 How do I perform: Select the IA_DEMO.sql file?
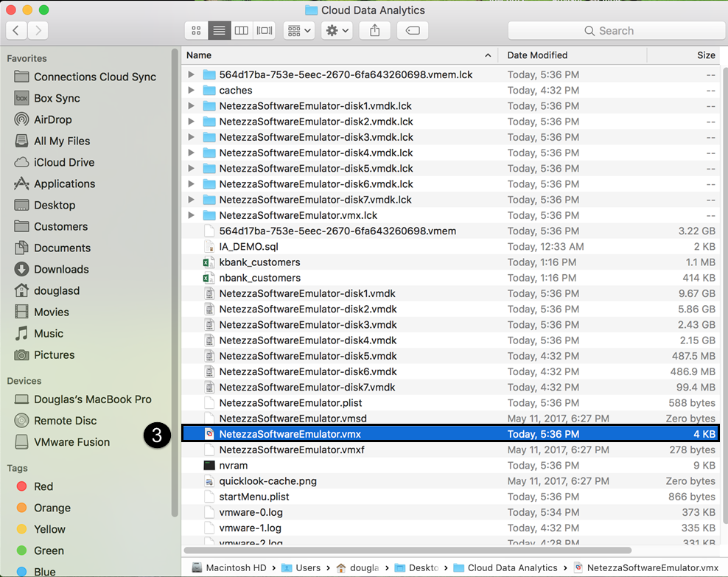click(450, 246)
